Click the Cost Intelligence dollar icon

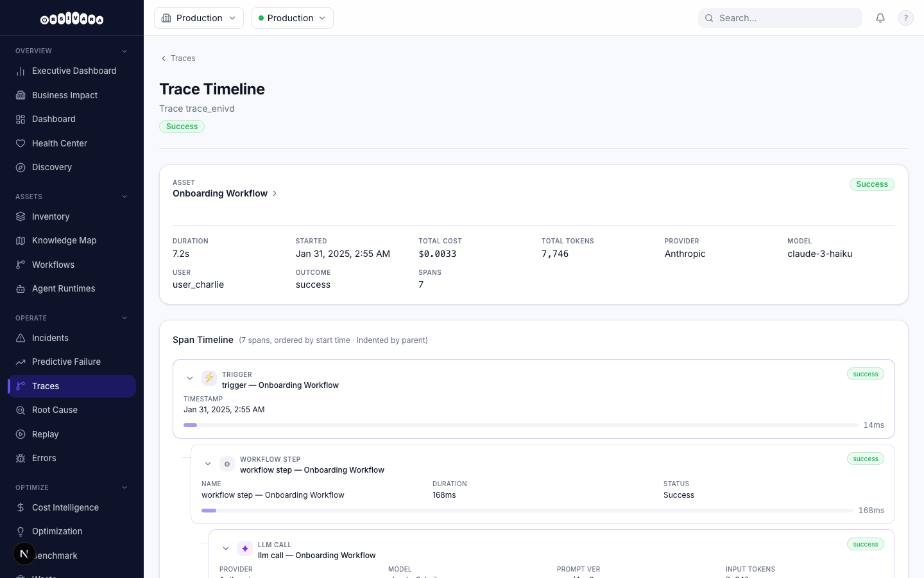click(x=21, y=507)
